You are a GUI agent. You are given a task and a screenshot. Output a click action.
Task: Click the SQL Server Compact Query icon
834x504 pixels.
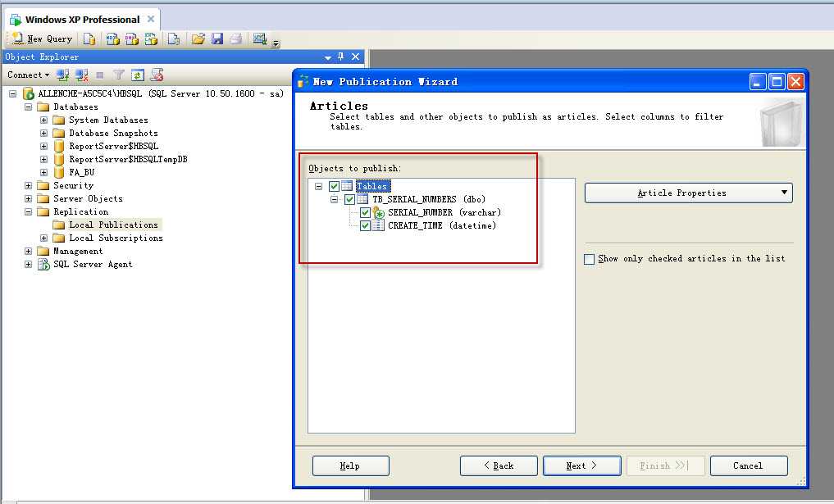tap(173, 39)
